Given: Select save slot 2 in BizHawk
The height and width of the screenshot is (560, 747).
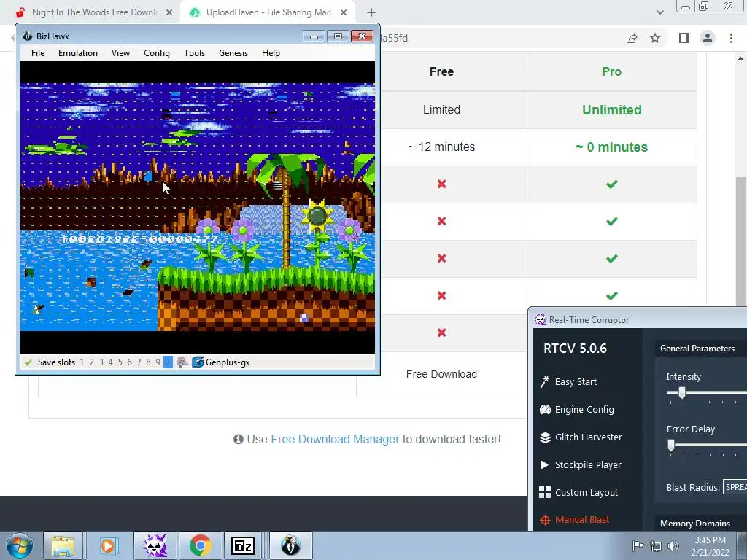Looking at the screenshot, I should coord(91,362).
